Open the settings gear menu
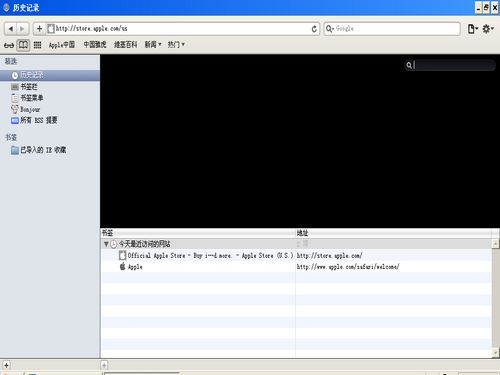500x375 pixels. tap(488, 29)
